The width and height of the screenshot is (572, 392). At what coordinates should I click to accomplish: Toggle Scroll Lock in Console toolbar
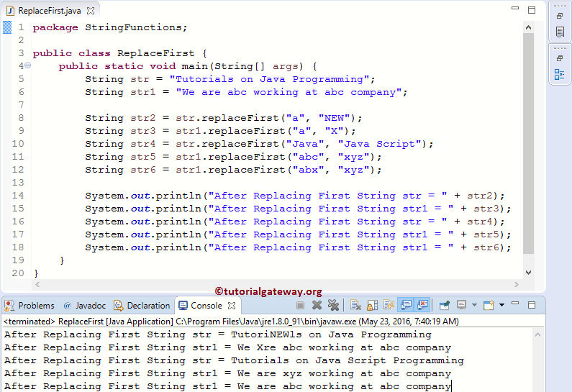[x=372, y=305]
